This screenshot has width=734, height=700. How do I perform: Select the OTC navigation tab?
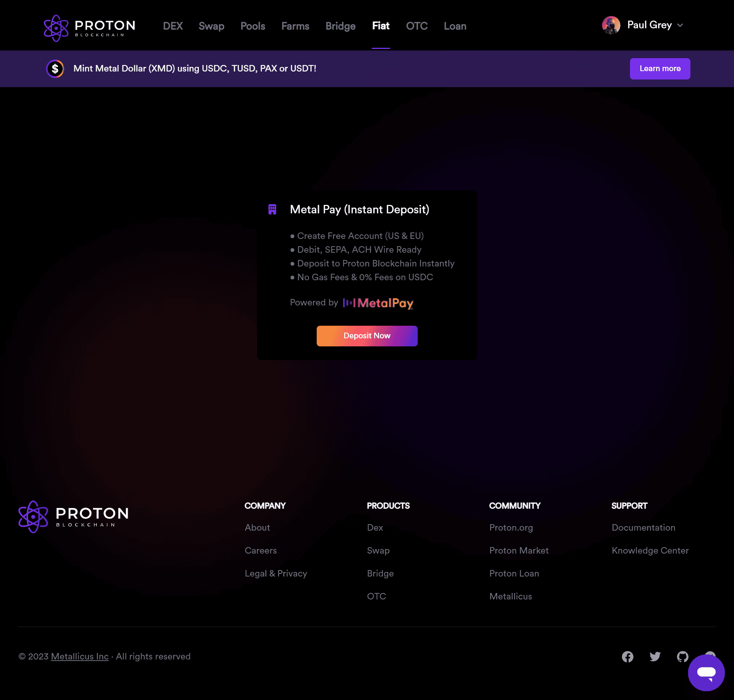click(x=417, y=26)
